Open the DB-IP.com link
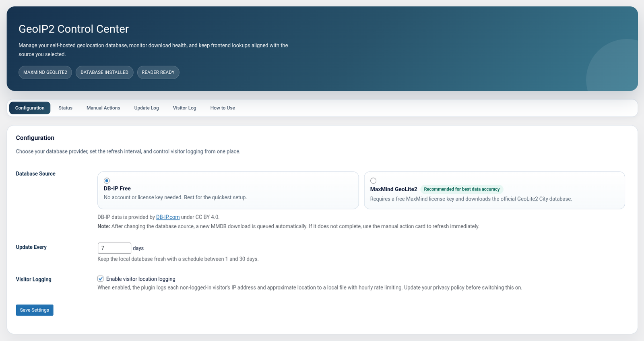This screenshot has width=644, height=341. pyautogui.click(x=168, y=217)
